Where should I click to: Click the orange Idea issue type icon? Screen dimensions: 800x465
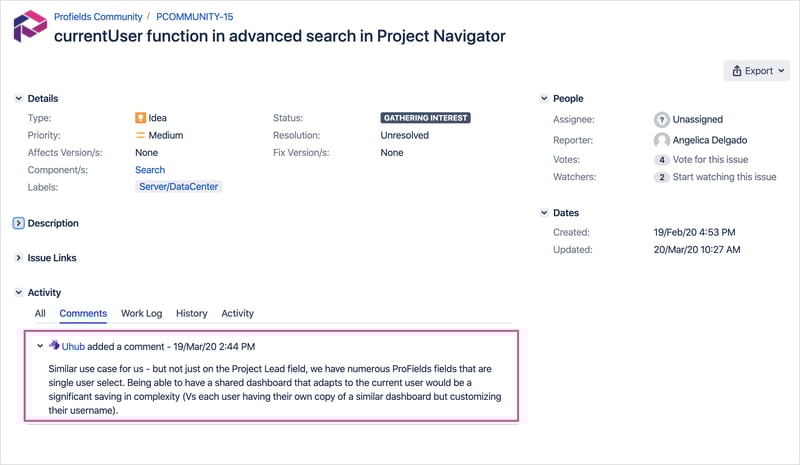click(x=140, y=118)
